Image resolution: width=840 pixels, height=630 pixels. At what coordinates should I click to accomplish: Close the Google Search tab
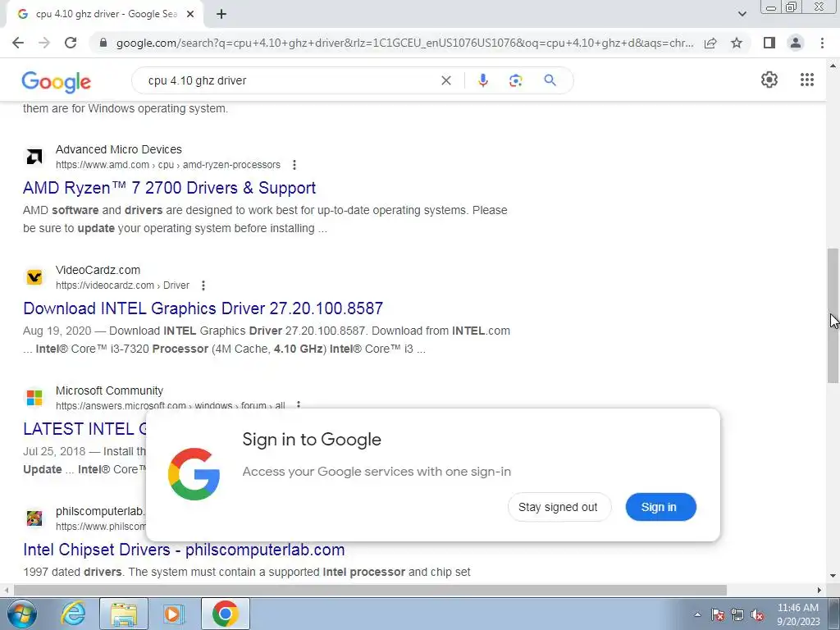pyautogui.click(x=190, y=15)
